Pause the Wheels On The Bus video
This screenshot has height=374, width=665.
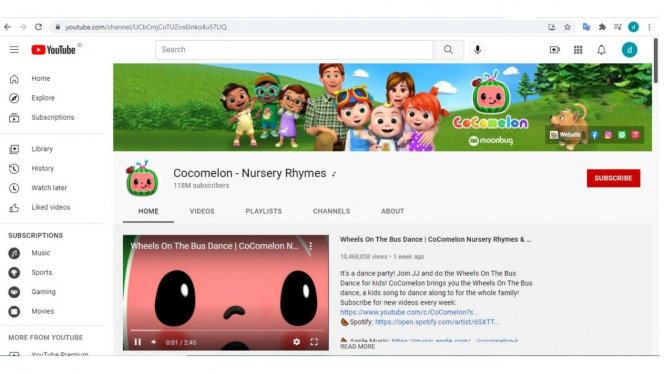[x=137, y=342]
